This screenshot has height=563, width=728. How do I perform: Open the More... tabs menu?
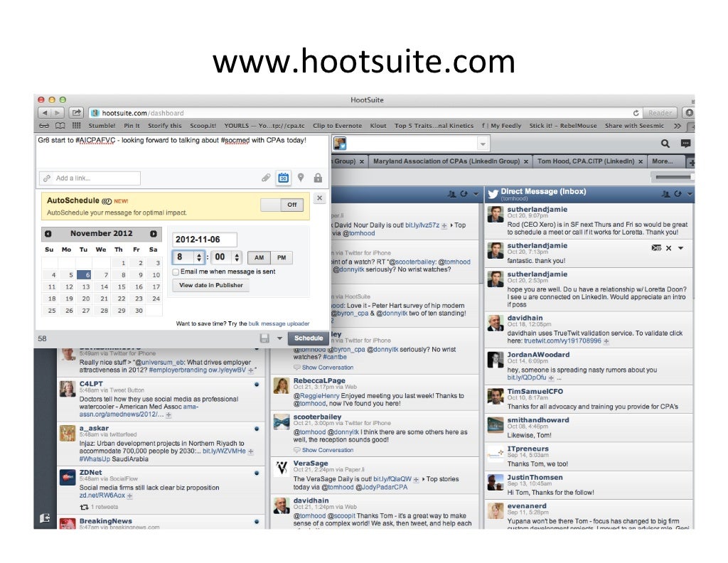(662, 161)
